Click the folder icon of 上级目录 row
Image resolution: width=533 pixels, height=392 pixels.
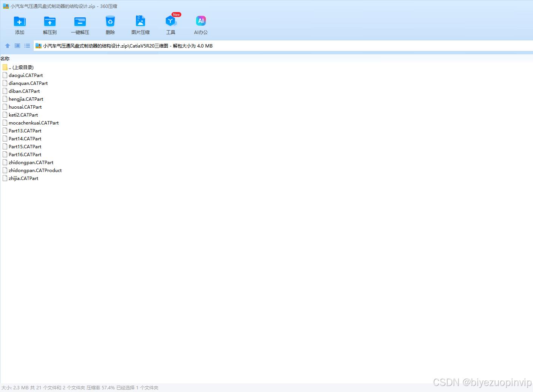click(5, 67)
